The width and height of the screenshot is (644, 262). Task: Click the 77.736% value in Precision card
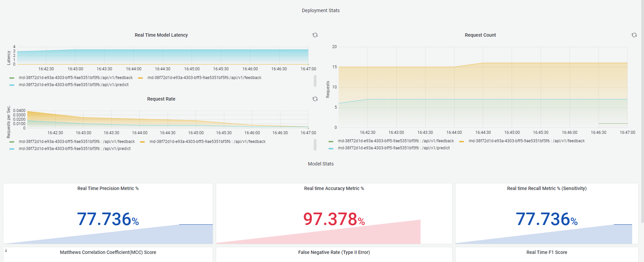108,219
